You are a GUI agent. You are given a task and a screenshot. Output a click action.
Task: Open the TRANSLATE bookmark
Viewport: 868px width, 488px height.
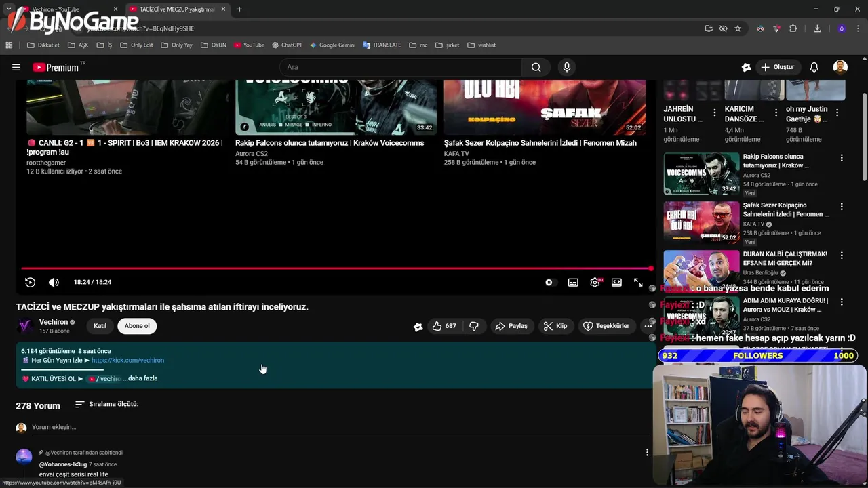[x=382, y=45]
